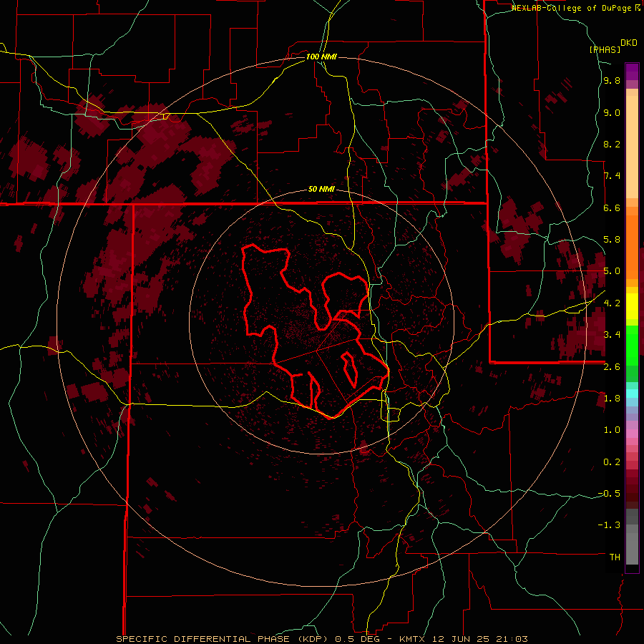The width and height of the screenshot is (644, 644).
Task: Click the 8.2 value on the scale
Action: [612, 144]
